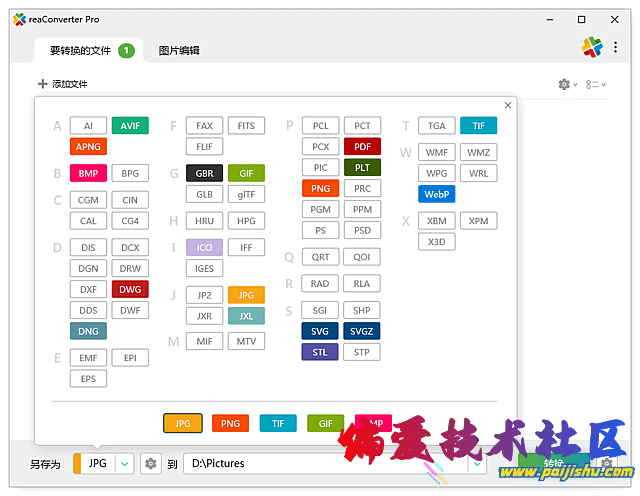Select the XPM format

click(478, 221)
